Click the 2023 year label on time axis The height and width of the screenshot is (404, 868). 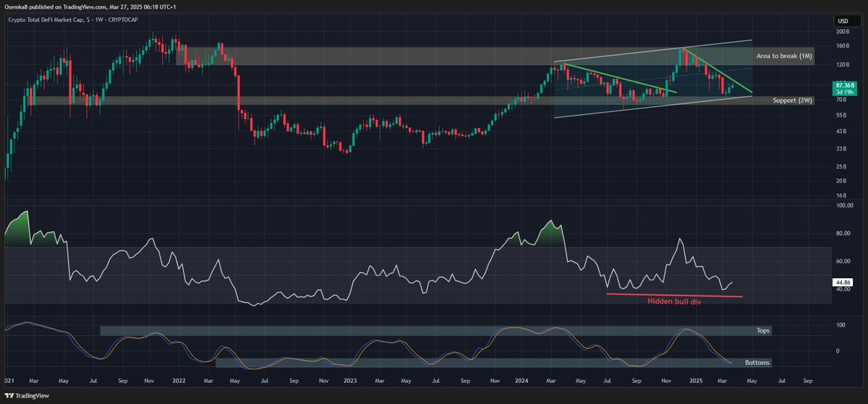349,379
